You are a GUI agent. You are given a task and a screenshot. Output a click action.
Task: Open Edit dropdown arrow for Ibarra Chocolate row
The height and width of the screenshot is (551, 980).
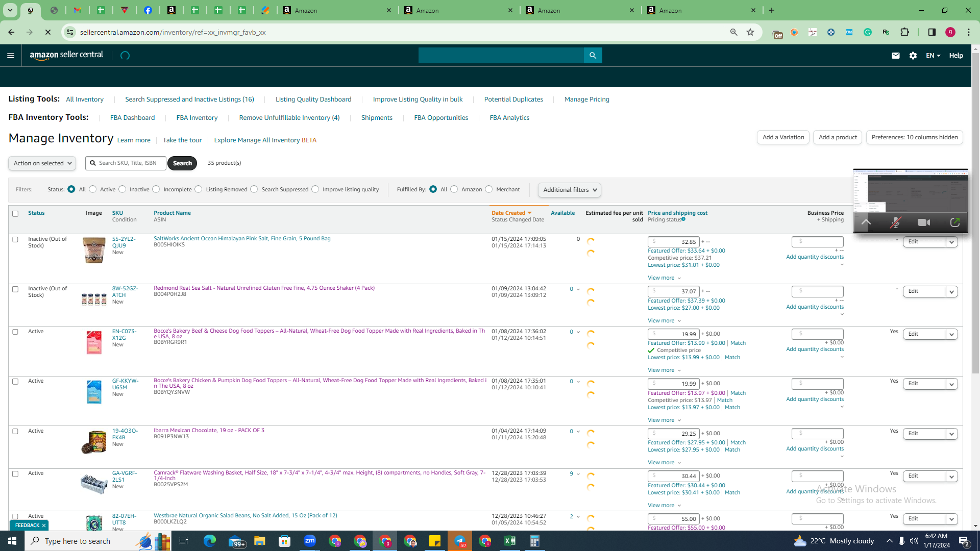(952, 434)
